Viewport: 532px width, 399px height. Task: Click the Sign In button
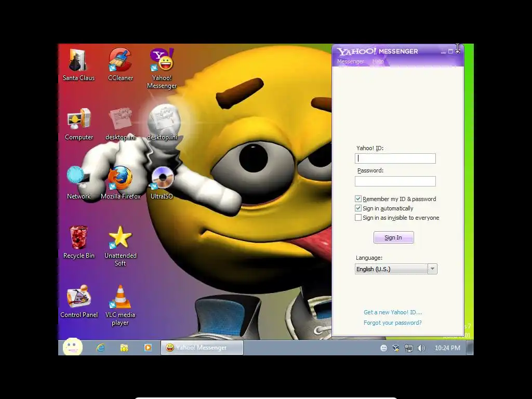point(394,237)
